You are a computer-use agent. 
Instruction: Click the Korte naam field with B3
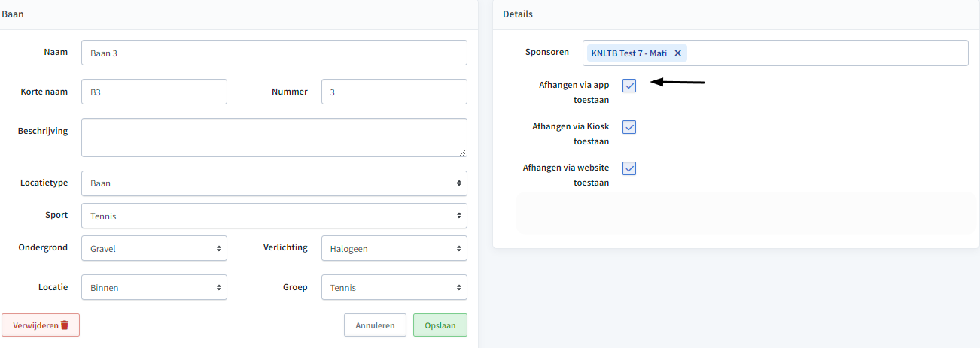click(x=154, y=92)
